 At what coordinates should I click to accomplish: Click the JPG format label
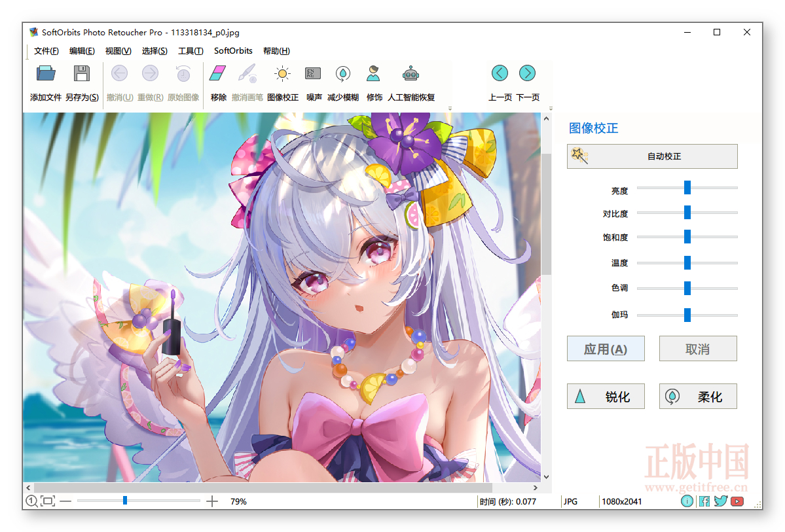570,501
